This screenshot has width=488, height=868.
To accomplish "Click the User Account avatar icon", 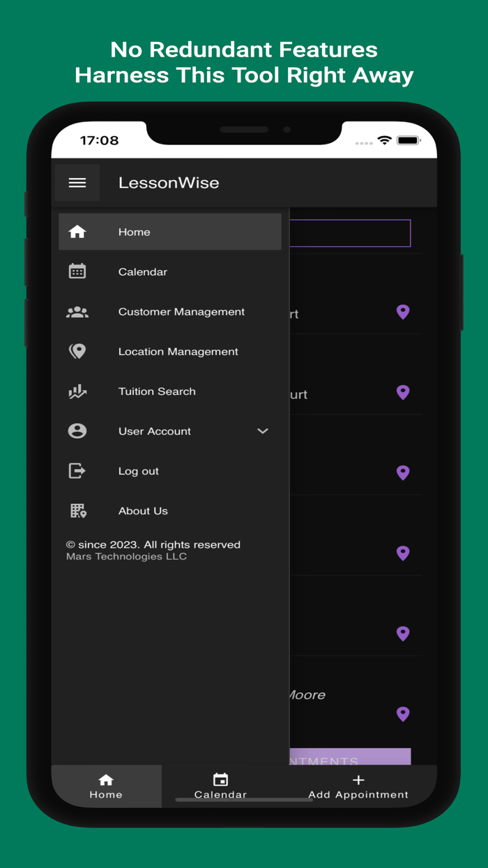I will [77, 431].
